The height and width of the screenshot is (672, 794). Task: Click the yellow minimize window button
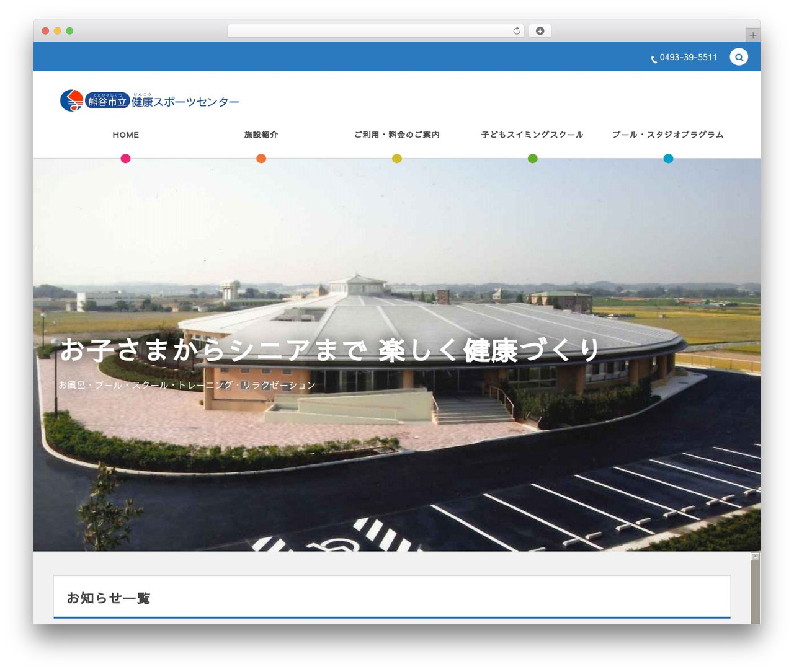57,31
